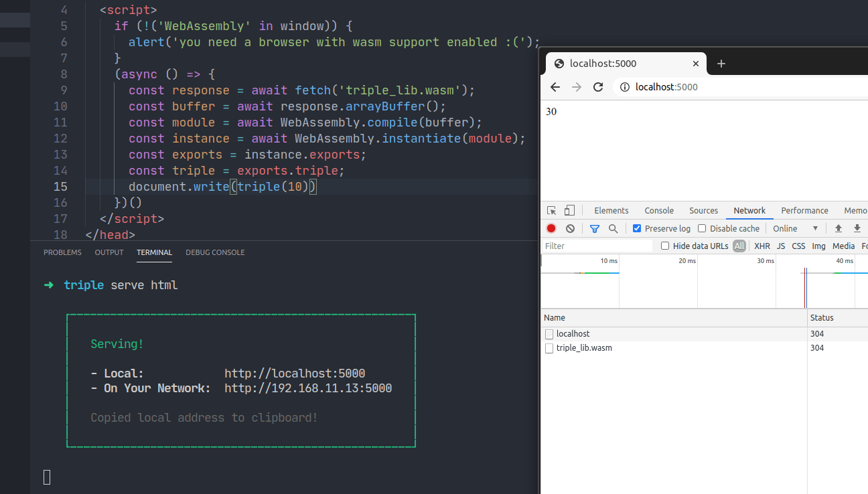Click the browser forward arrow
The width and height of the screenshot is (868, 494).
tap(577, 87)
